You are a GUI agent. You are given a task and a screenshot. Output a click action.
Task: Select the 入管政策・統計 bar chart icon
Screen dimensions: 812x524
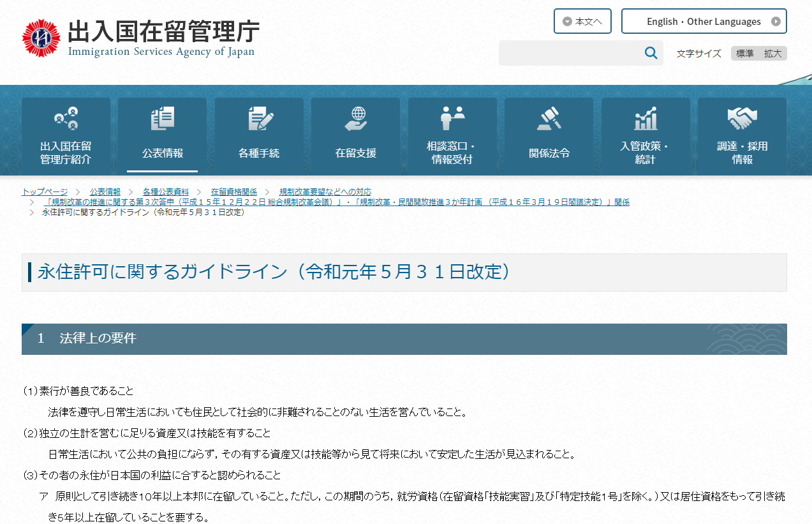(x=645, y=119)
